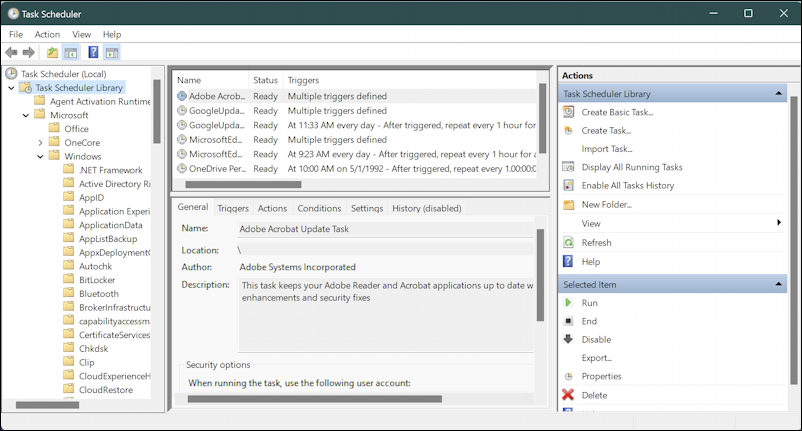Click the Back arrow toolbar icon

tap(11, 52)
